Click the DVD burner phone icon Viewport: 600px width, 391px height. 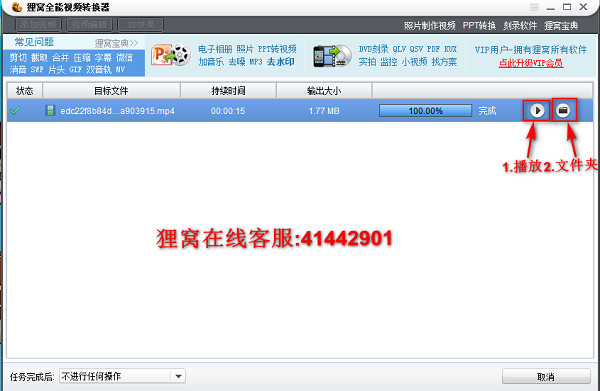[332, 56]
